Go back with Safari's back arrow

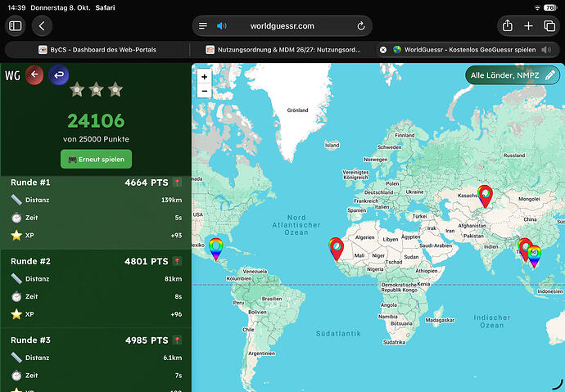(x=42, y=26)
